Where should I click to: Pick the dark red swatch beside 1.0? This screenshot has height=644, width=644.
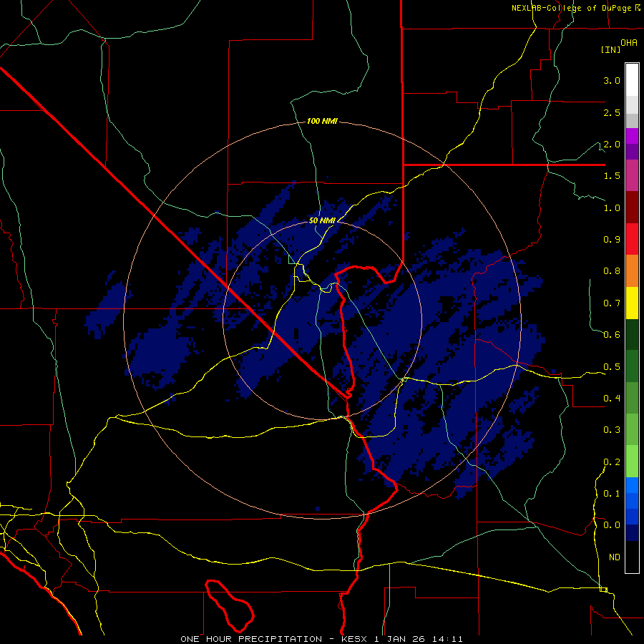[x=632, y=208]
